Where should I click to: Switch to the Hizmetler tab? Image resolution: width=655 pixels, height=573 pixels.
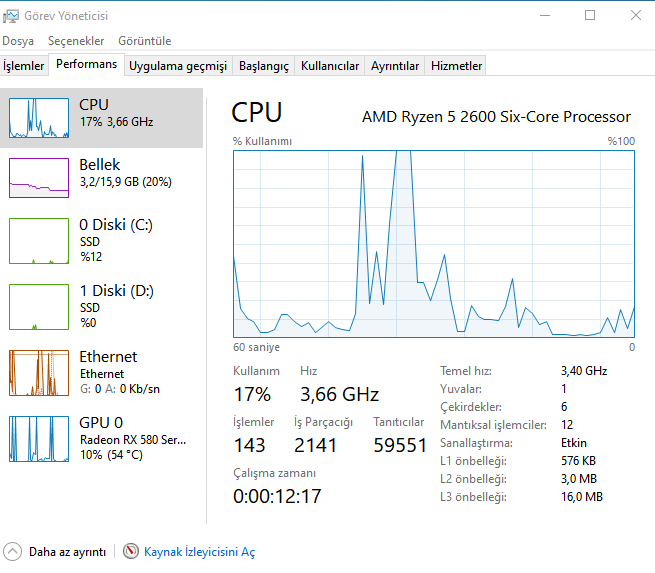(456, 66)
